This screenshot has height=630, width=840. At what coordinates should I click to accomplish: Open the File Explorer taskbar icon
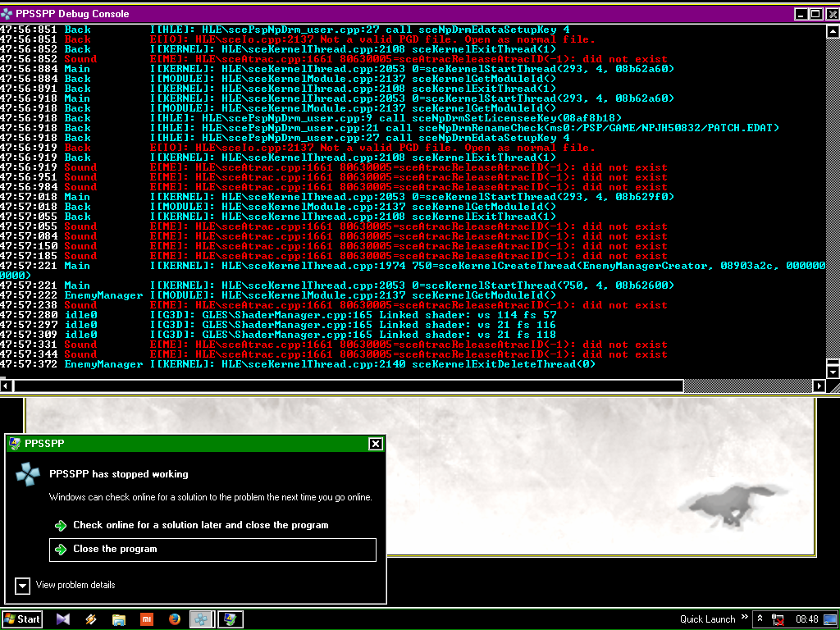pos(118,619)
